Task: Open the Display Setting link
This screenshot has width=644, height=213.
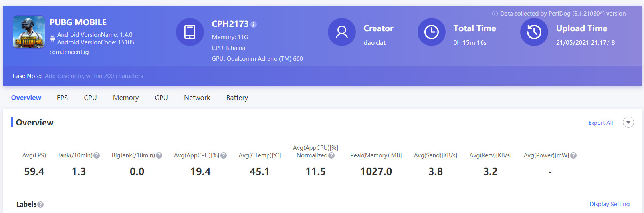Action: click(610, 204)
